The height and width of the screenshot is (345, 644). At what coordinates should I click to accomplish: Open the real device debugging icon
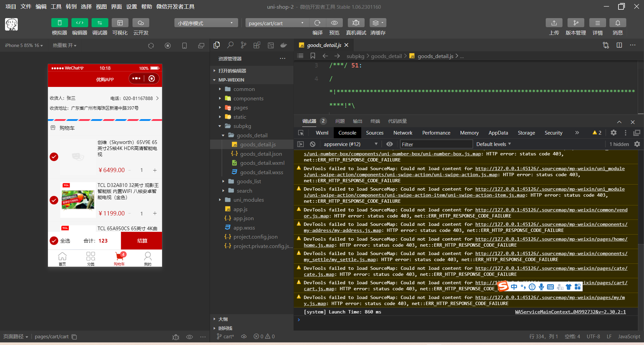coord(356,23)
